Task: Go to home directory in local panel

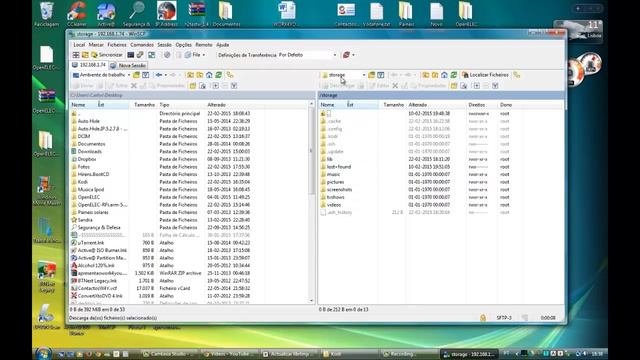Action: pyautogui.click(x=209, y=75)
